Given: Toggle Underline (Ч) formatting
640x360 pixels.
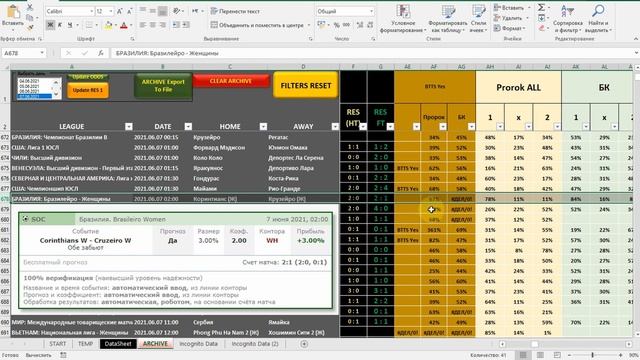Looking at the screenshot, I should pyautogui.click(x=70, y=25).
